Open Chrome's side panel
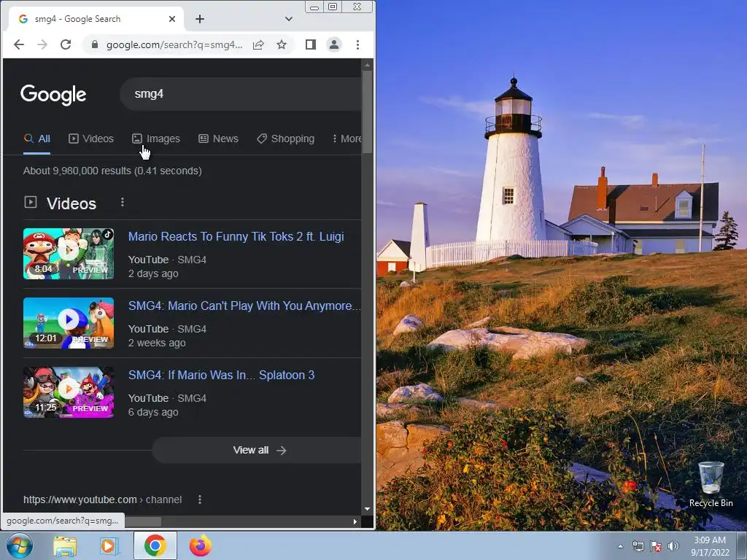Screen dimensions: 747x560 point(311,44)
